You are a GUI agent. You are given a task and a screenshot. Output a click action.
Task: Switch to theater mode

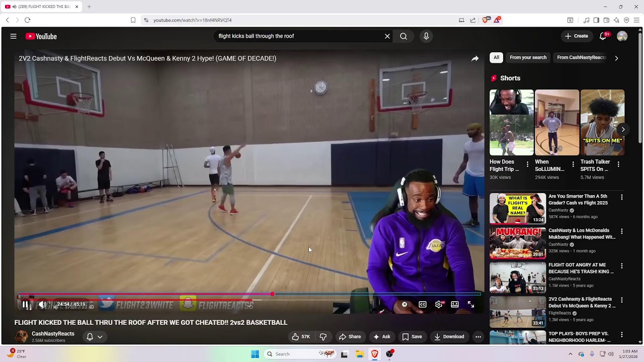[455, 304]
